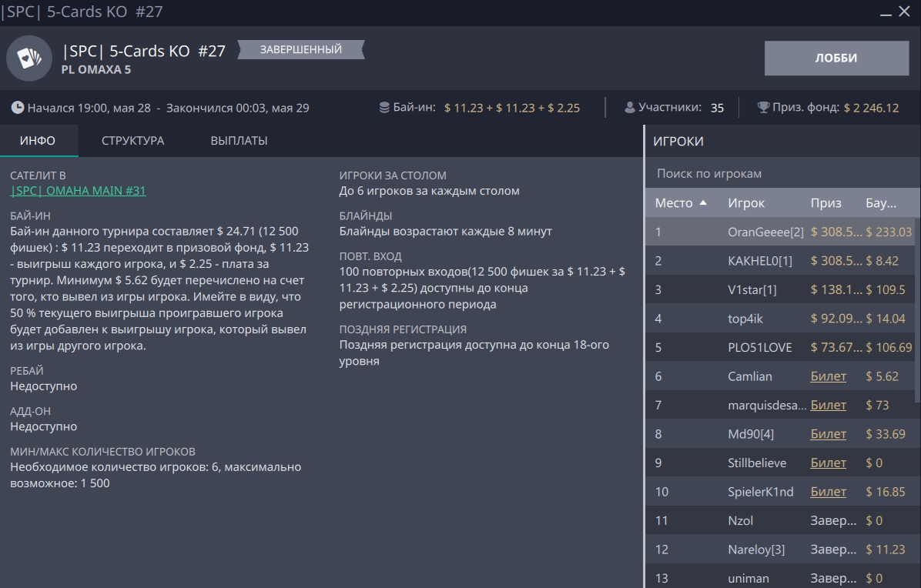Image resolution: width=921 pixels, height=588 pixels.
Task: Switch to the СТРУКТУРА tab
Action: [x=132, y=141]
